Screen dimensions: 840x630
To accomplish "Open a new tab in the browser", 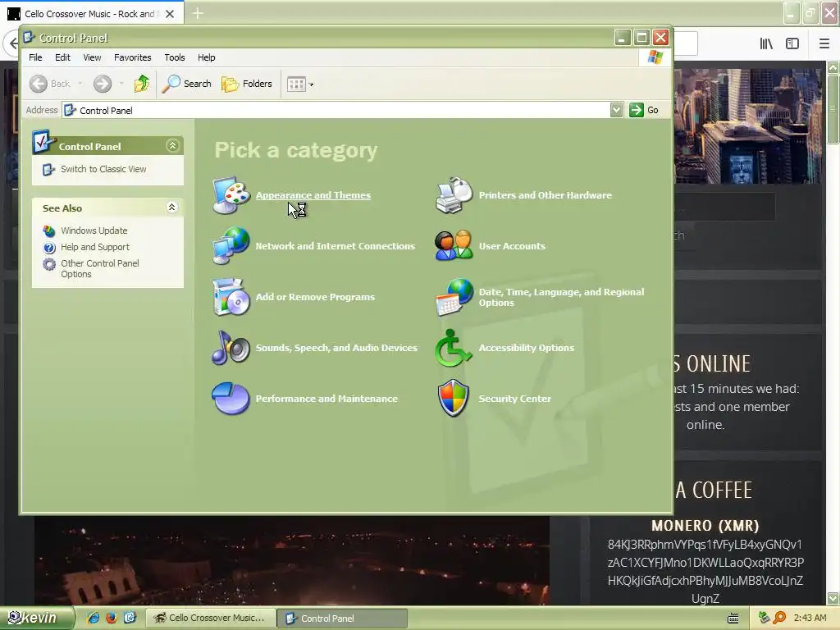I will pos(198,13).
